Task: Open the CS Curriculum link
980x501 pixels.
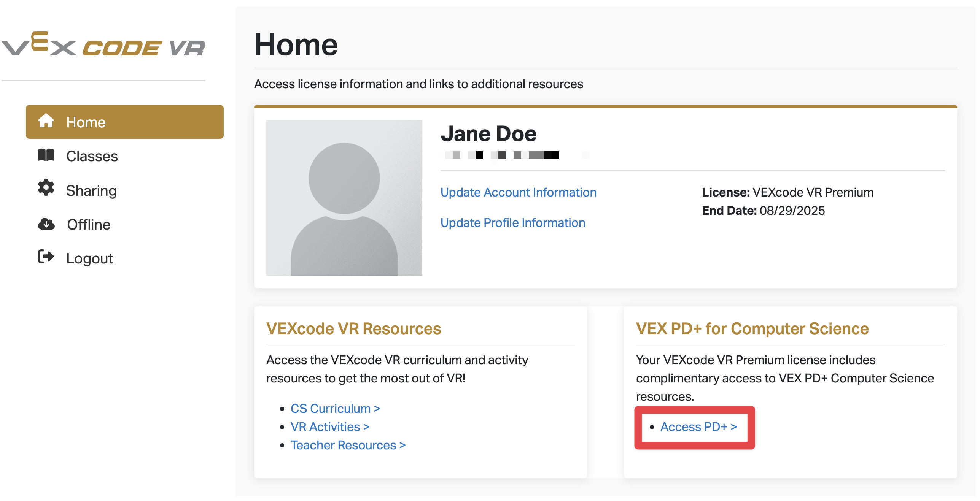Action: coord(335,408)
